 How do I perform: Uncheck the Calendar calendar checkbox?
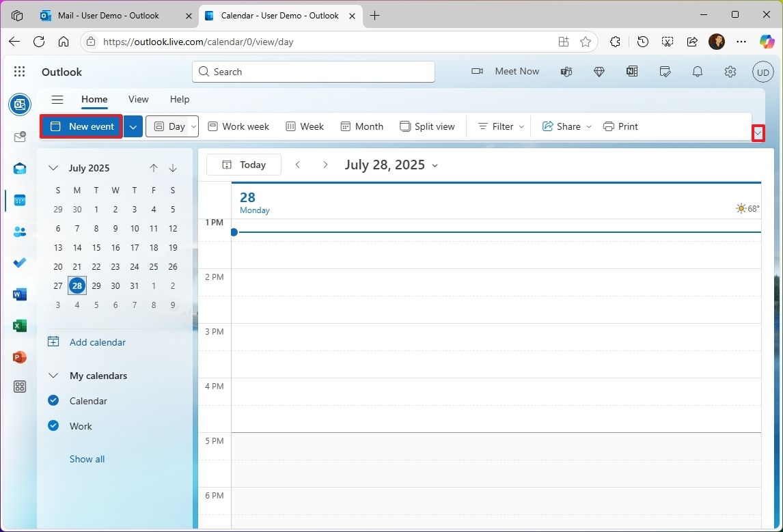coord(53,401)
